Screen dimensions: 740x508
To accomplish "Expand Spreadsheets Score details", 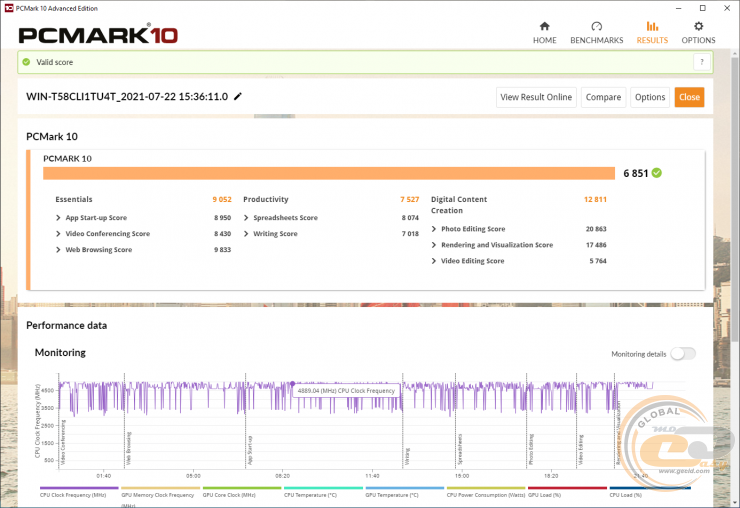I will coord(246,218).
